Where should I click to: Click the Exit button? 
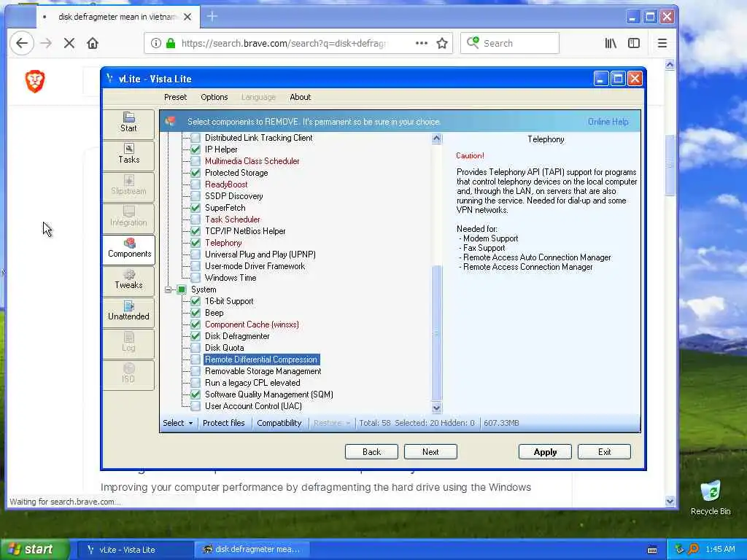point(604,452)
